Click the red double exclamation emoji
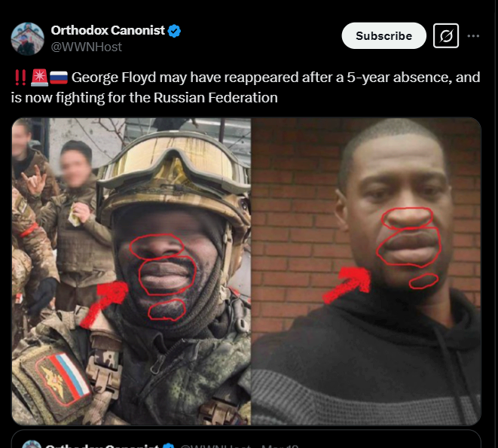This screenshot has height=448, width=498. point(20,78)
